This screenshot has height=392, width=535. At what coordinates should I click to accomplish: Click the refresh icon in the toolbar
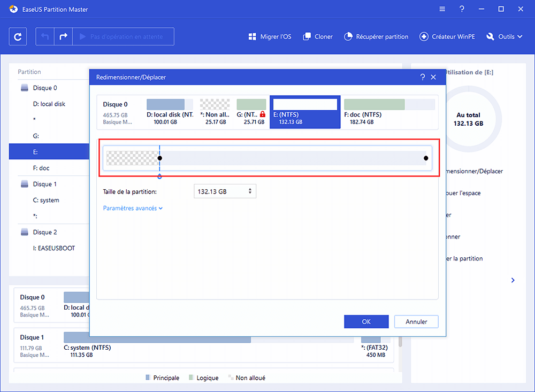(x=18, y=37)
